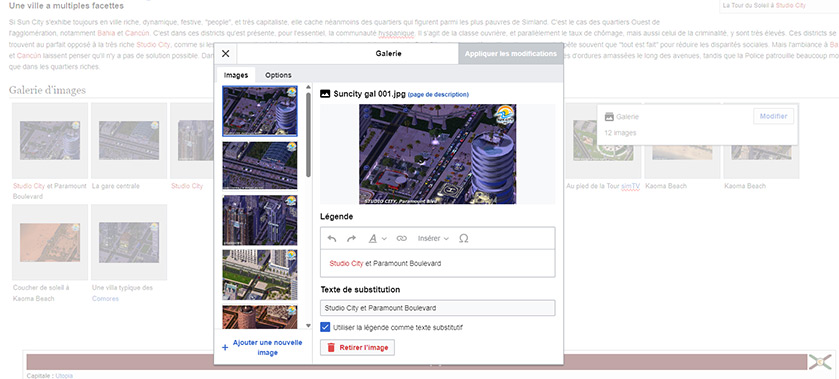Screen dimensions: 839x379
Task: Switch to the Options tab
Action: pyautogui.click(x=278, y=75)
